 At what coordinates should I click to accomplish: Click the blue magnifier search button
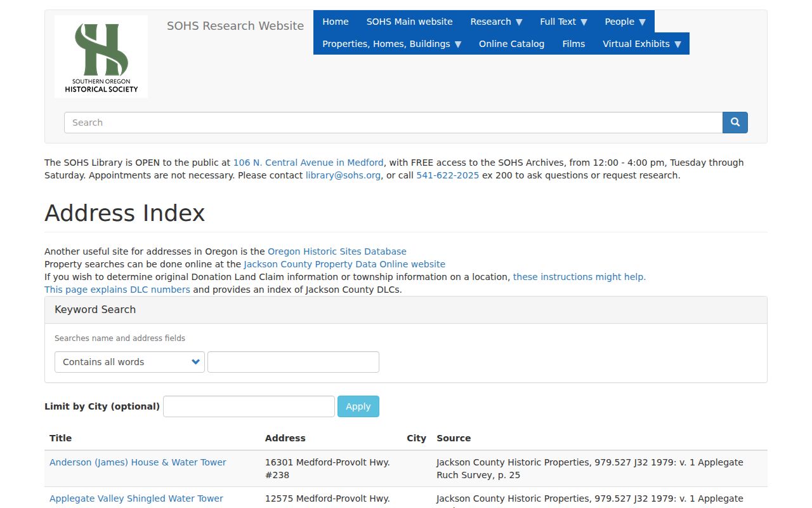point(735,123)
